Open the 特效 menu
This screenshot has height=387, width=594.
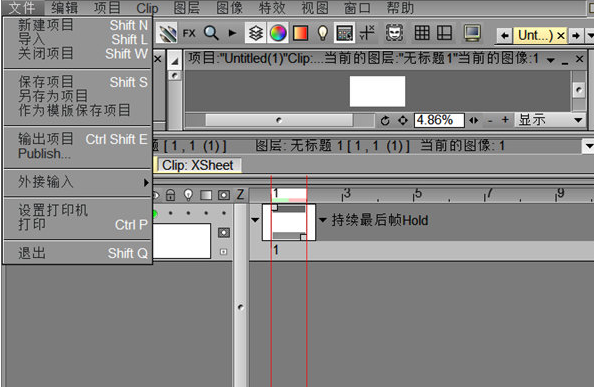click(x=272, y=8)
